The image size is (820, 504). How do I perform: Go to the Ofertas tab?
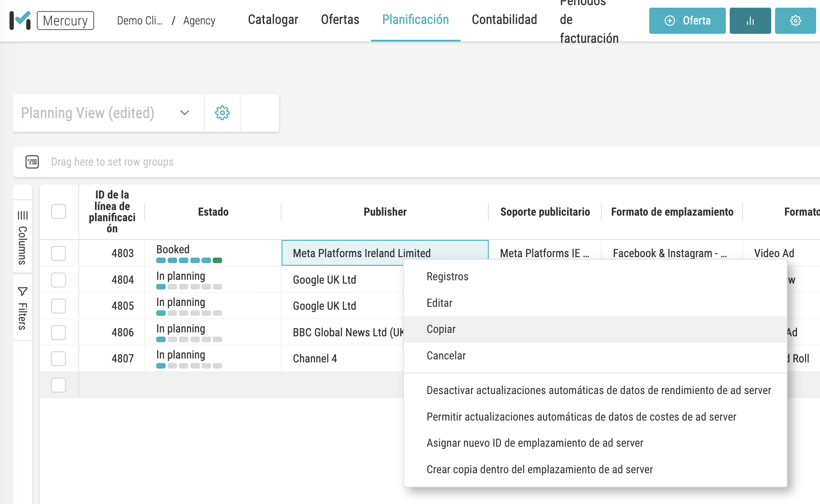click(340, 20)
